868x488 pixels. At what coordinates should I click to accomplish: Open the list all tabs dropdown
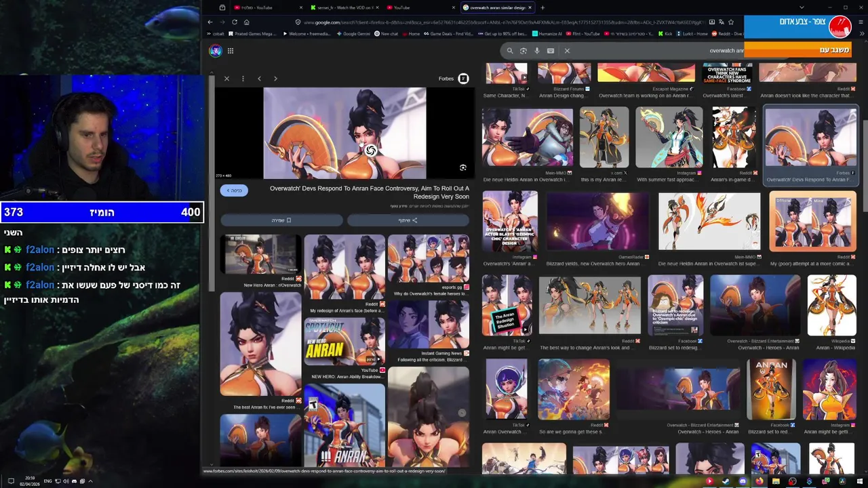point(802,7)
